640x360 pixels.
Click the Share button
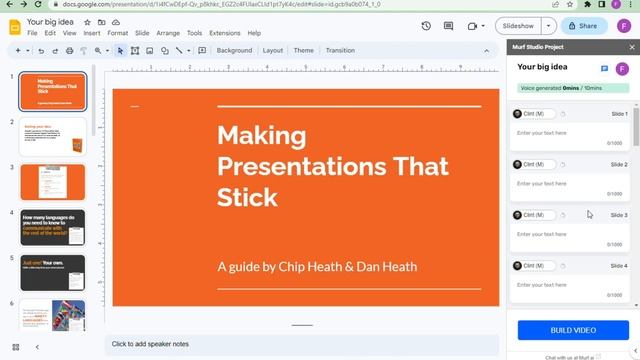click(x=584, y=26)
